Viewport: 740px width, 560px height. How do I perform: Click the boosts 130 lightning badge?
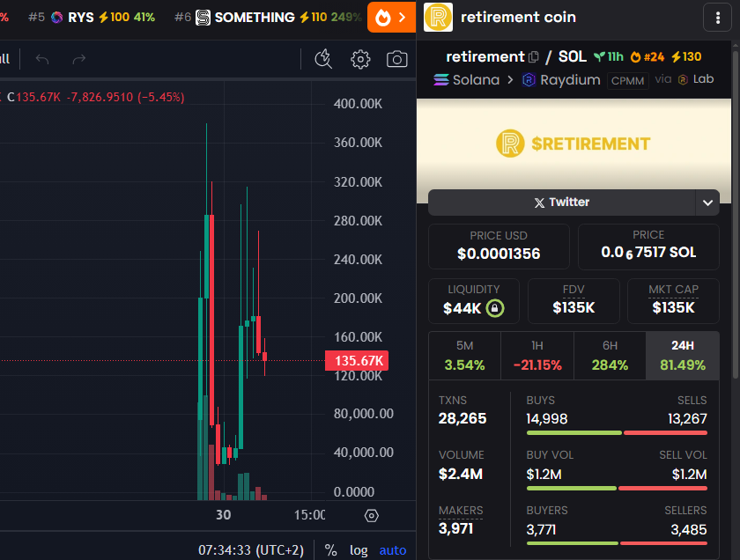(686, 57)
